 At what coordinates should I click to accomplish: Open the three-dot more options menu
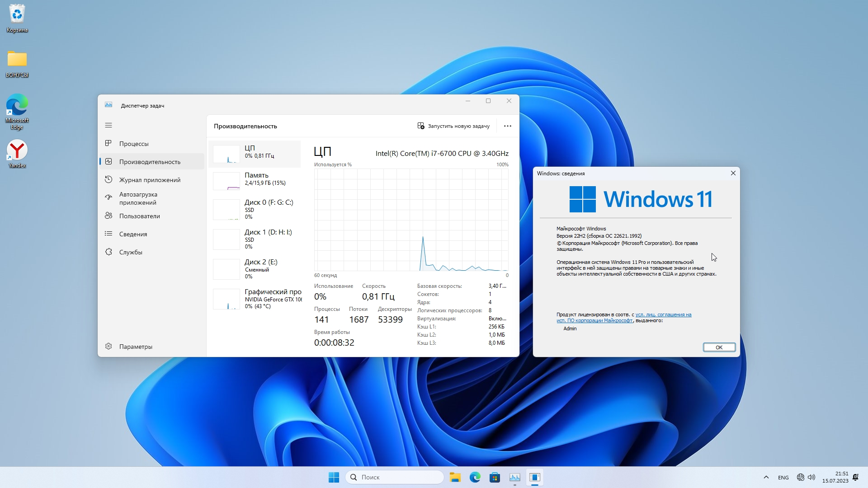(x=507, y=126)
